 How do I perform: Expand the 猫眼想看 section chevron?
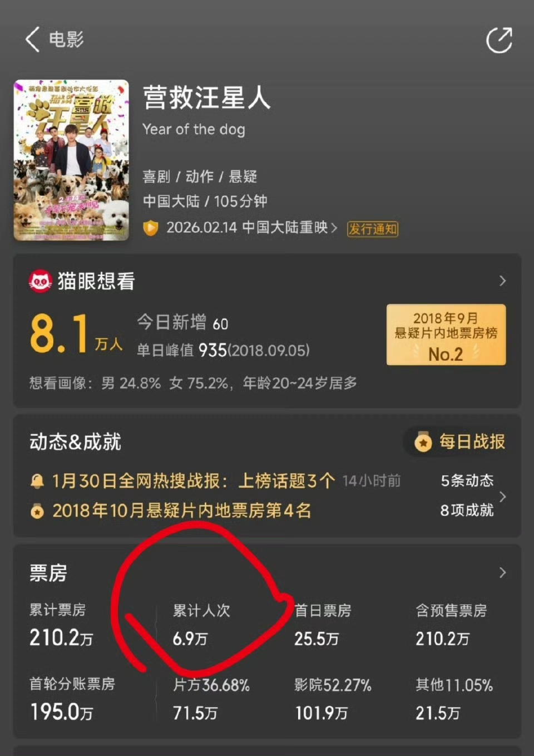point(502,281)
